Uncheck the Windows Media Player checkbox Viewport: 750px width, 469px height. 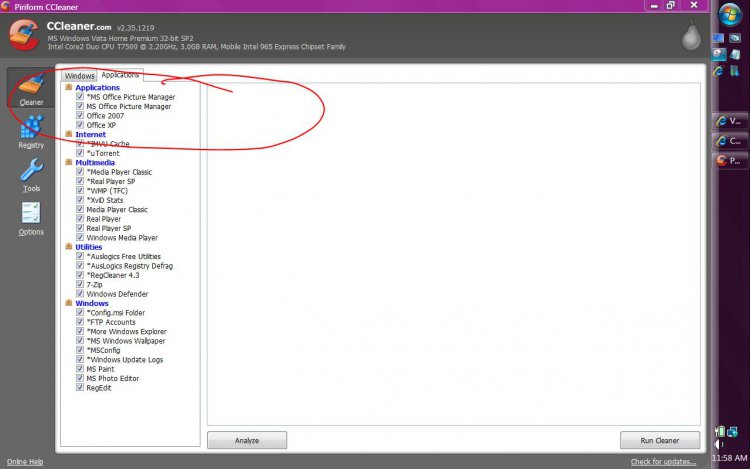click(x=80, y=237)
